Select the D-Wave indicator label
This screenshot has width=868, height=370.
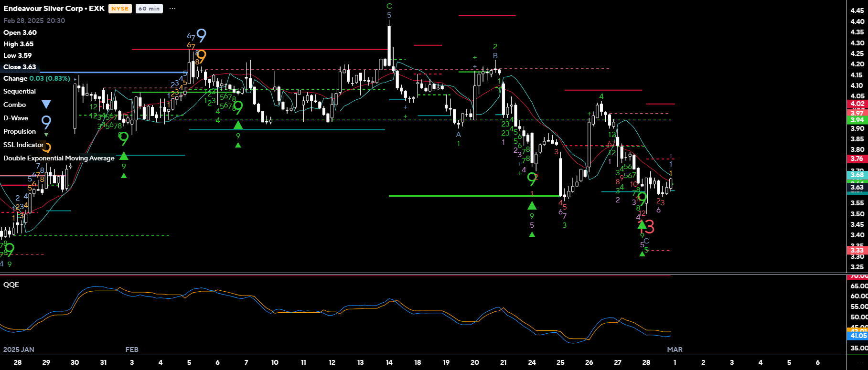pyautogui.click(x=16, y=118)
